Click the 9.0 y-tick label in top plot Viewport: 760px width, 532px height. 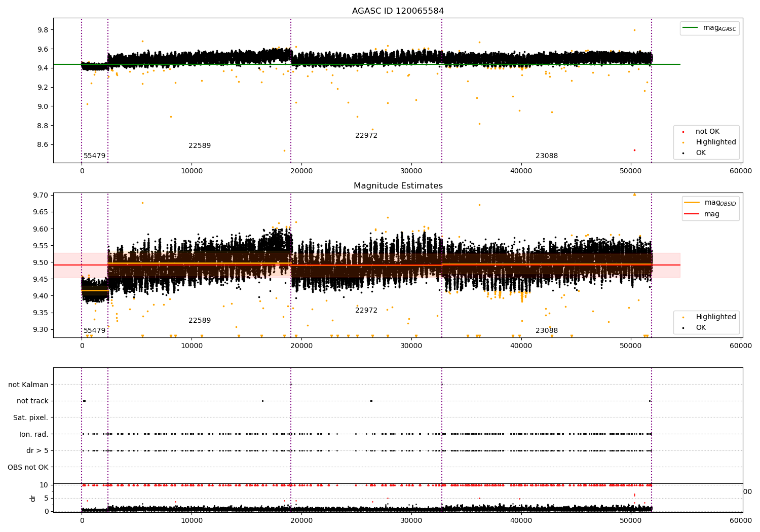coord(43,107)
